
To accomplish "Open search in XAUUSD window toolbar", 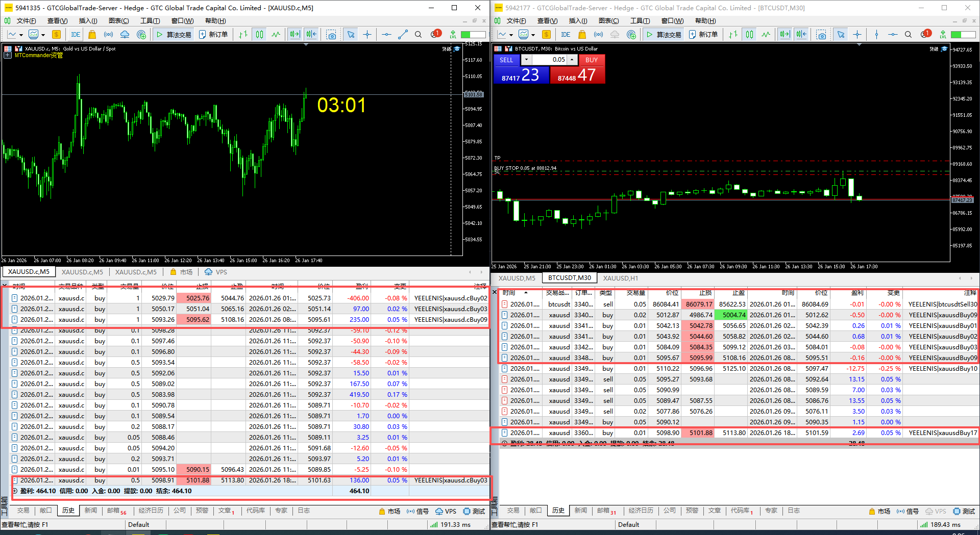I will pos(418,35).
